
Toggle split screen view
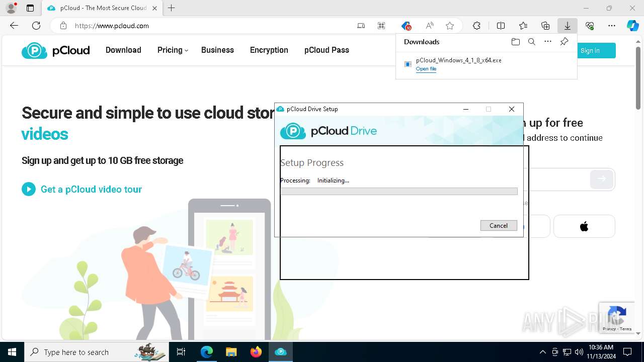click(x=501, y=26)
